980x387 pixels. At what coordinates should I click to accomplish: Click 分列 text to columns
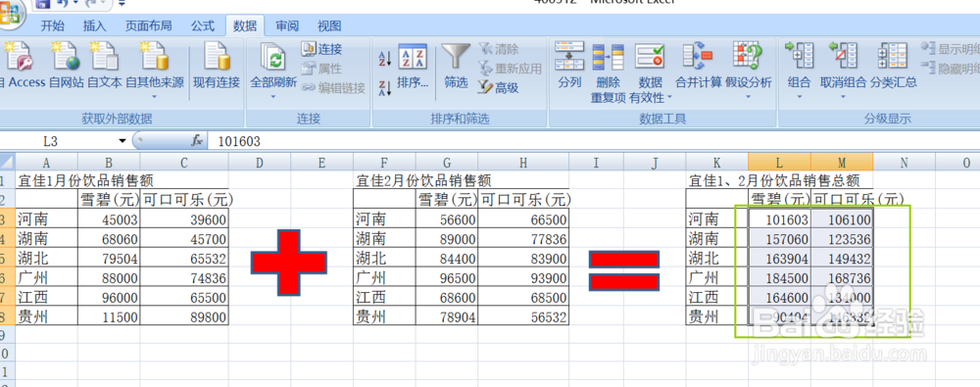pos(569,66)
